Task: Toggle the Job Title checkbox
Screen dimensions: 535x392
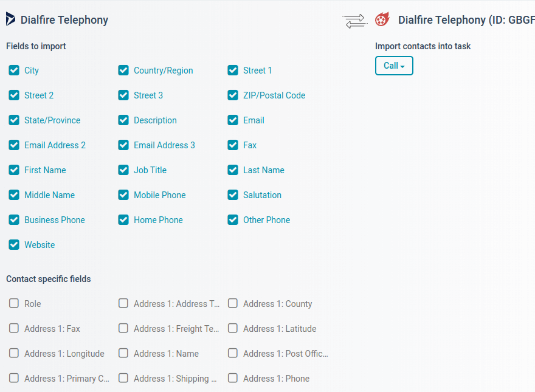Action: pos(123,170)
